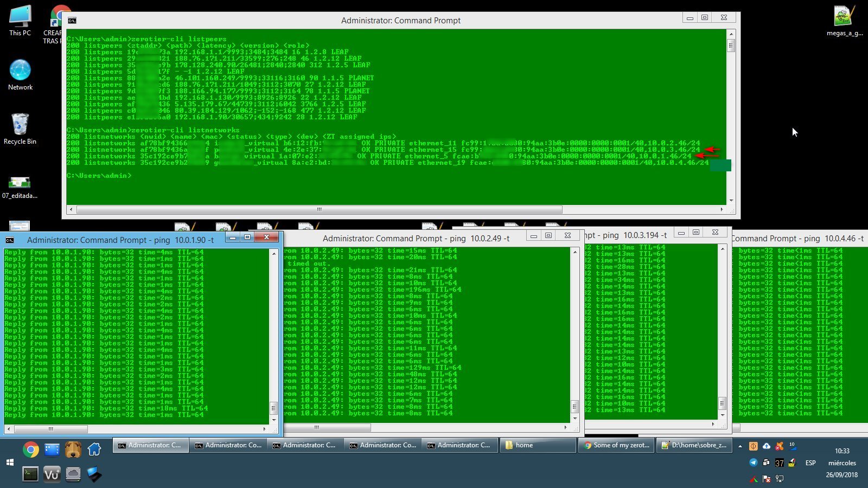Open system menu icon of ping 10.0.1.90 window
The width and height of the screenshot is (868, 488).
pyautogui.click(x=10, y=240)
